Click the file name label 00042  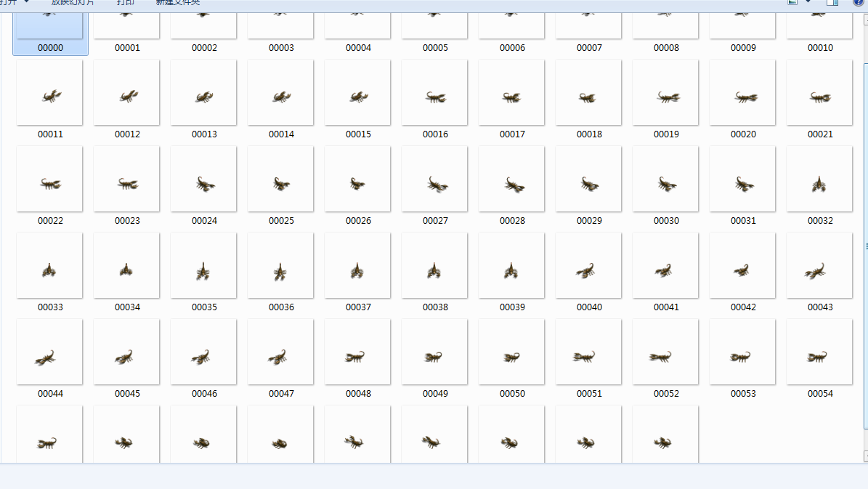[743, 307]
